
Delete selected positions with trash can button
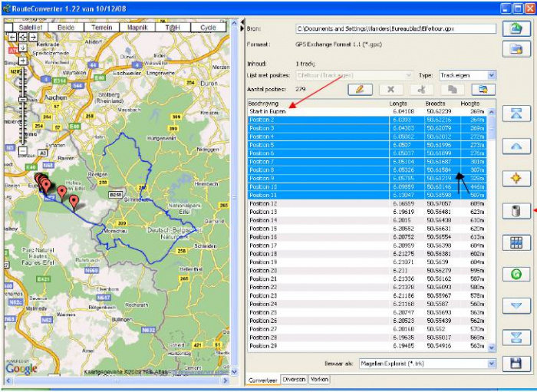(516, 211)
